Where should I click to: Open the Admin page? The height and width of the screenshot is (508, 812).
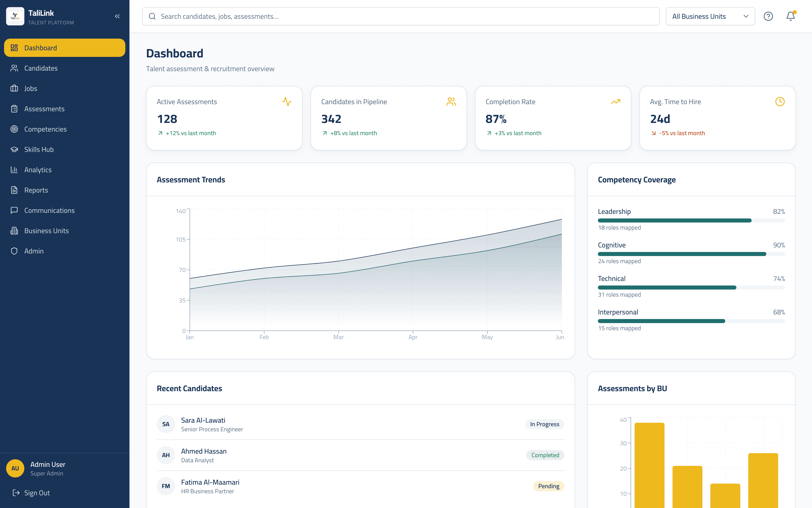[x=64, y=251]
